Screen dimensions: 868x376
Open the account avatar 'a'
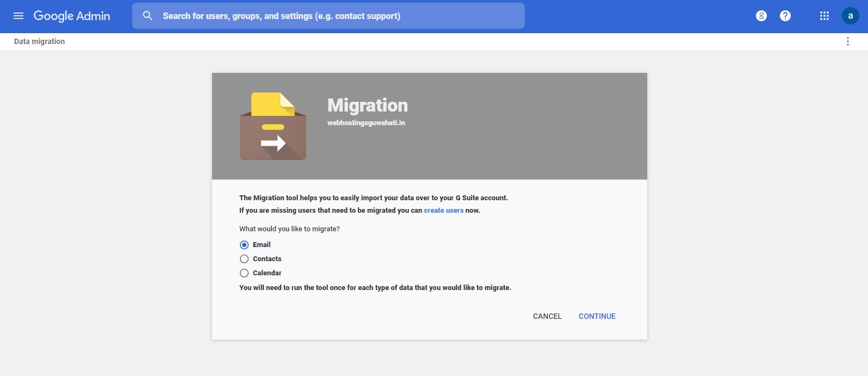point(851,16)
